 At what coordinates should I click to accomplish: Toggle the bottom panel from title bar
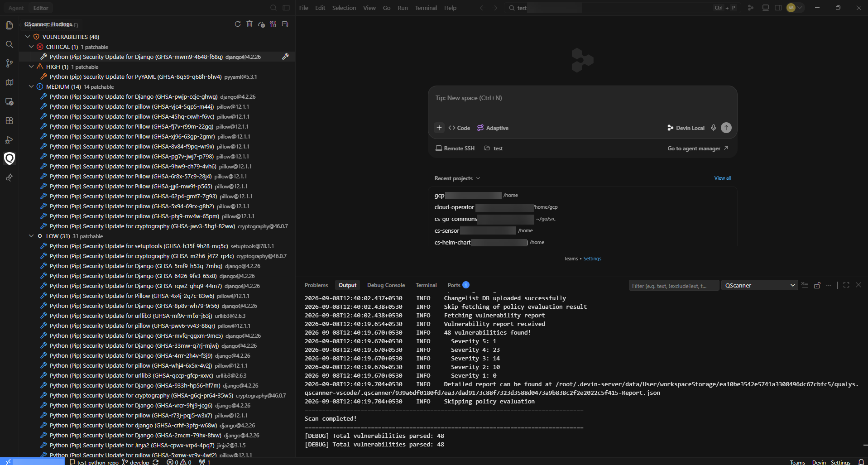pos(766,8)
